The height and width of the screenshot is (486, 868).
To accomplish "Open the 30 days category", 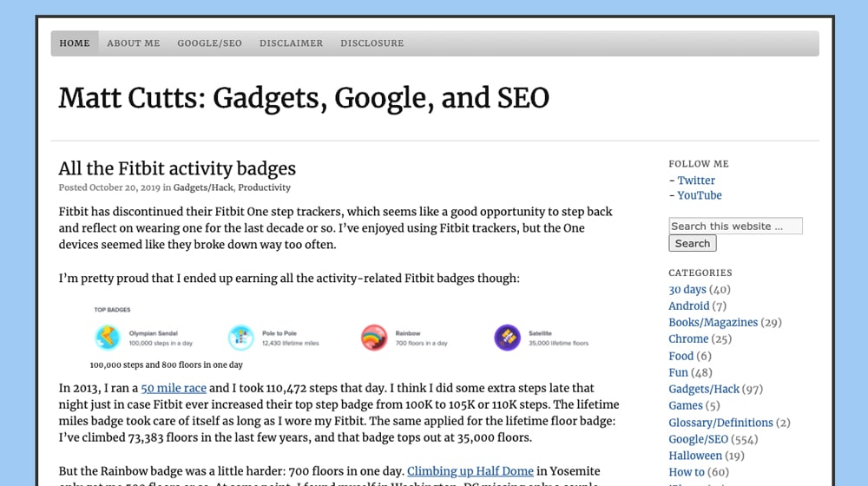I will (687, 290).
